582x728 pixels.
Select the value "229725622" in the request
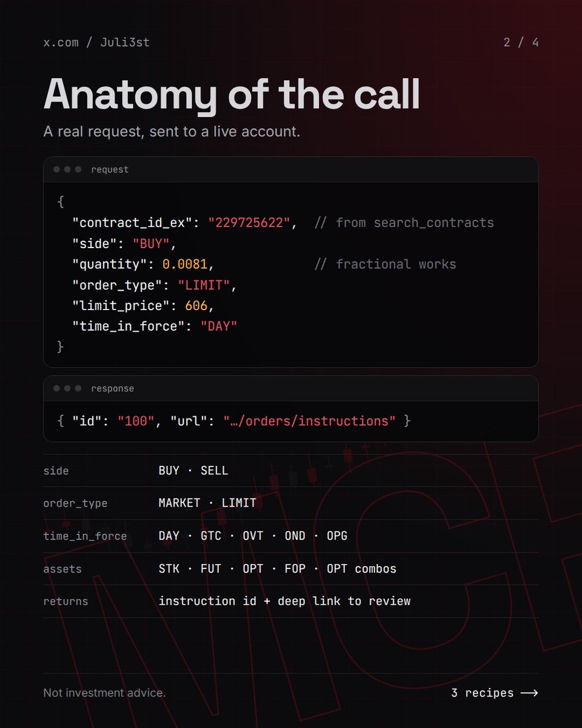pos(250,223)
